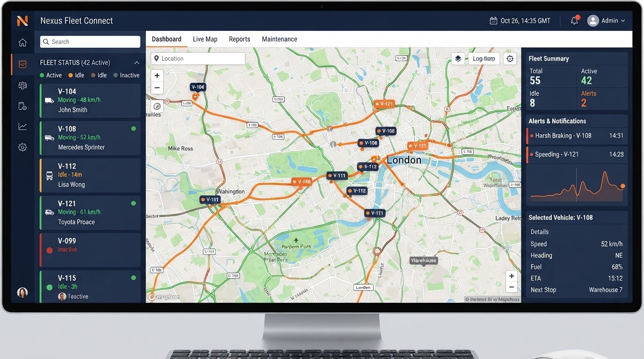Image resolution: width=644 pixels, height=359 pixels.
Task: Open the Home icon in sidebar
Action: 22,43
